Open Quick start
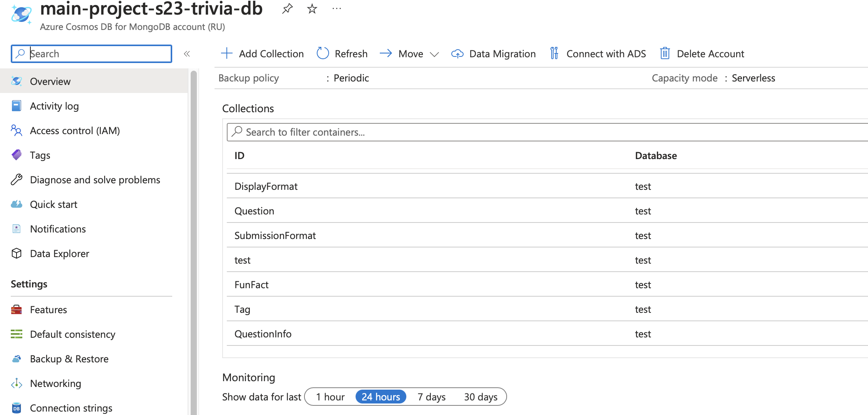Image resolution: width=868 pixels, height=415 pixels. (94, 204)
